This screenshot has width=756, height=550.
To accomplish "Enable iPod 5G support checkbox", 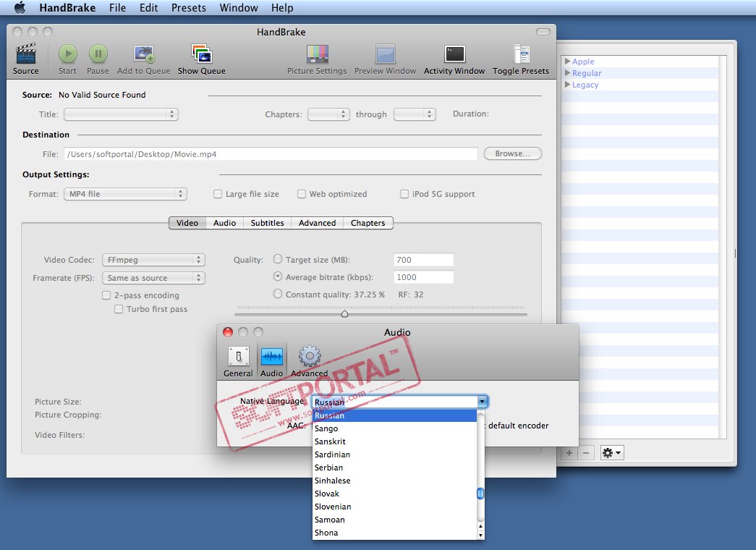I will click(x=404, y=194).
